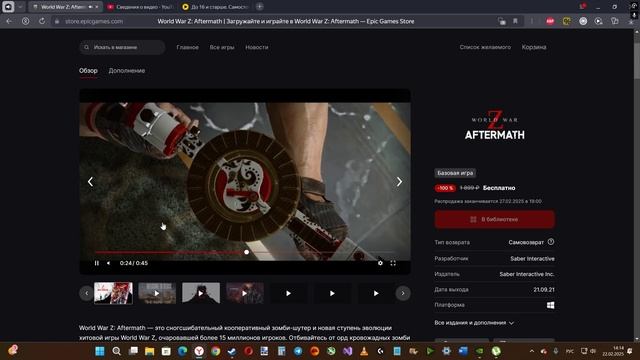Focus the store search field
640x360 pixels.
coord(122,47)
